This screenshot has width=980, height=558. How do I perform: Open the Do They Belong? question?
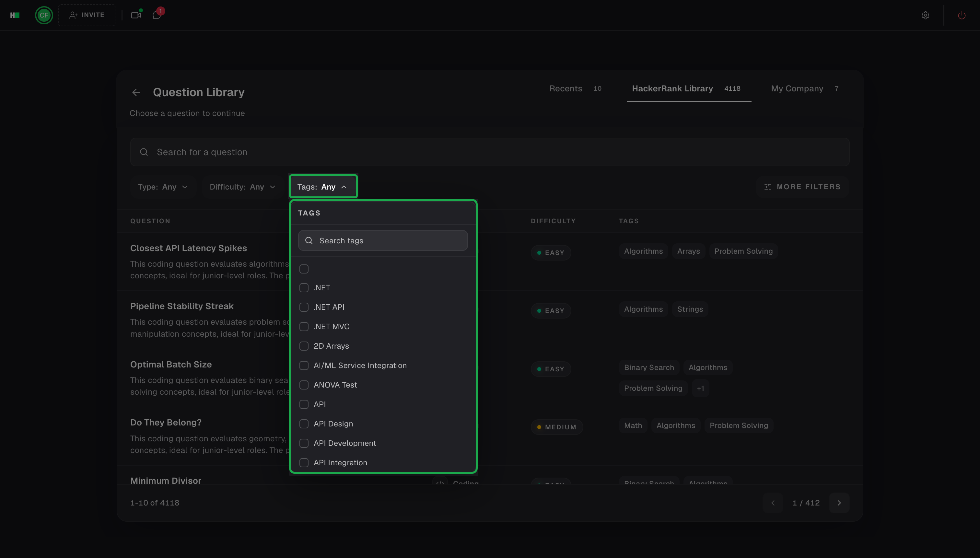[166, 422]
